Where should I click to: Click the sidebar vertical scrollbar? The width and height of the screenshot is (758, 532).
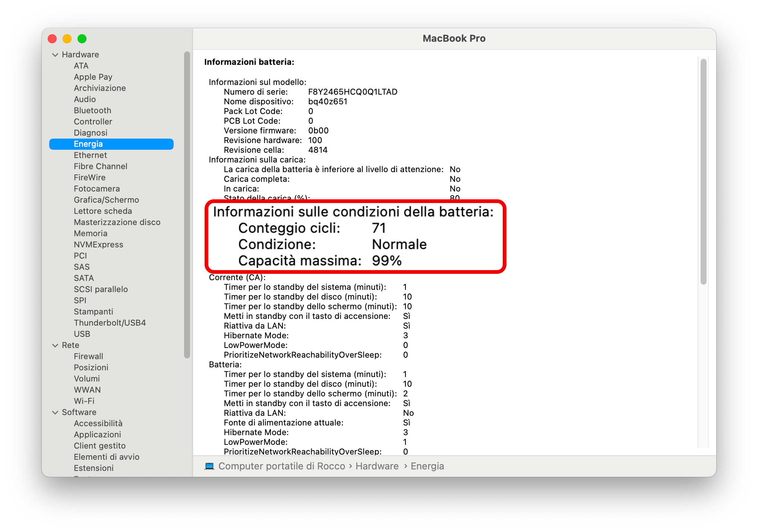[187, 205]
